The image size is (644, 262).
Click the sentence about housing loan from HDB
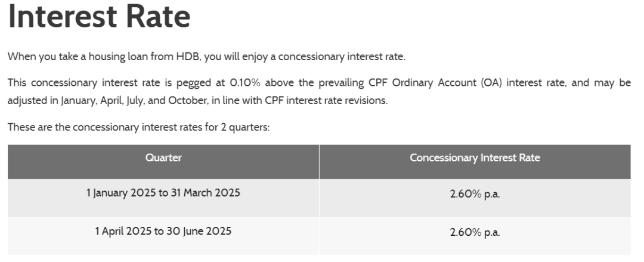click(206, 57)
